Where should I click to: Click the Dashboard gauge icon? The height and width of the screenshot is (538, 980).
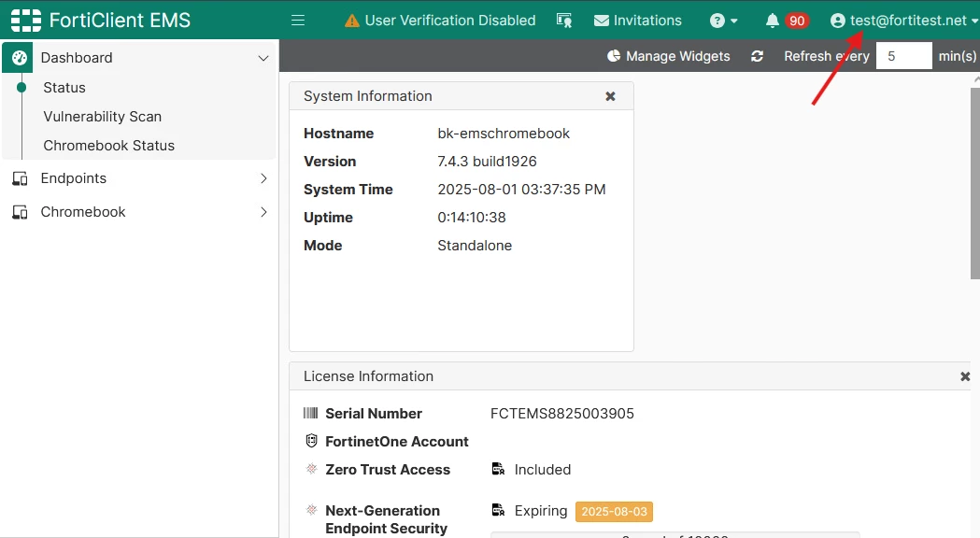20,58
